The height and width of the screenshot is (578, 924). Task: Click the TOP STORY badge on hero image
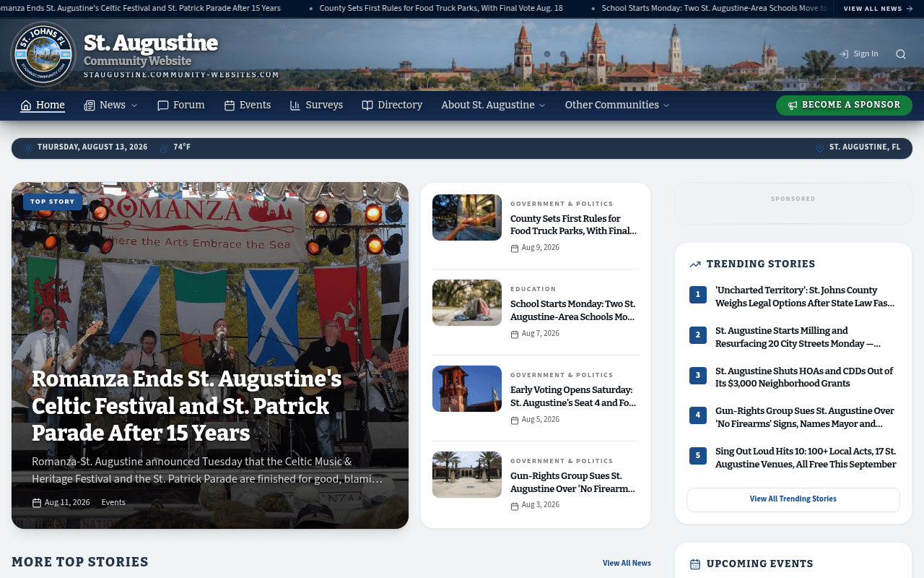tap(53, 202)
